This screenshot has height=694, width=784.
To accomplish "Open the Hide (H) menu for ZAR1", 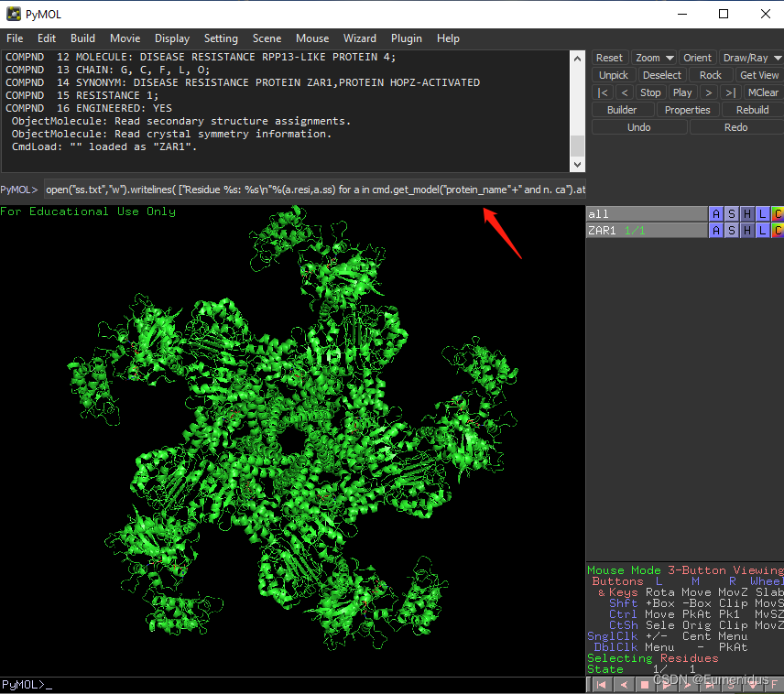I will pos(747,231).
